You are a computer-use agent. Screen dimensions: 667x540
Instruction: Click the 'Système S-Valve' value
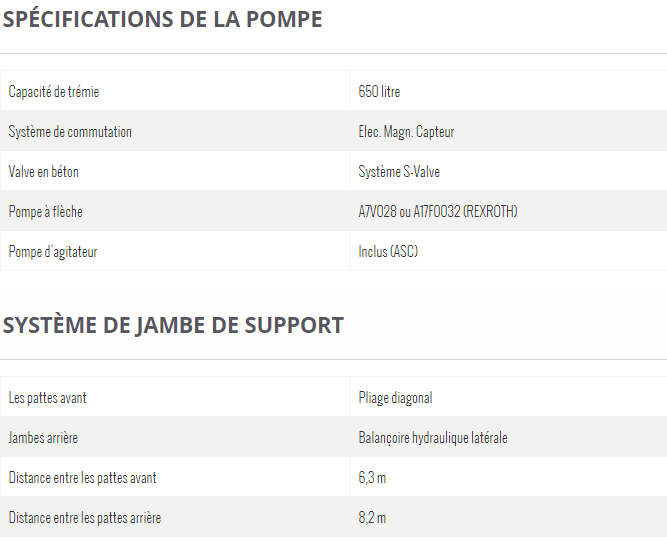click(x=399, y=171)
